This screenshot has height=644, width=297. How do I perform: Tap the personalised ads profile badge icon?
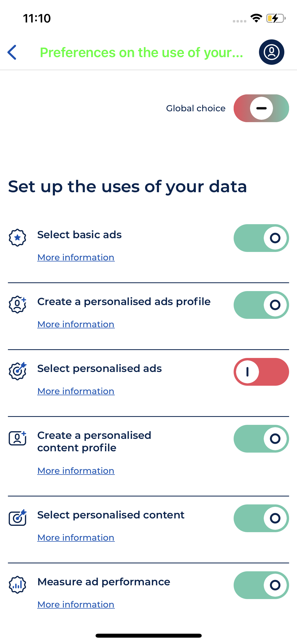point(17,305)
